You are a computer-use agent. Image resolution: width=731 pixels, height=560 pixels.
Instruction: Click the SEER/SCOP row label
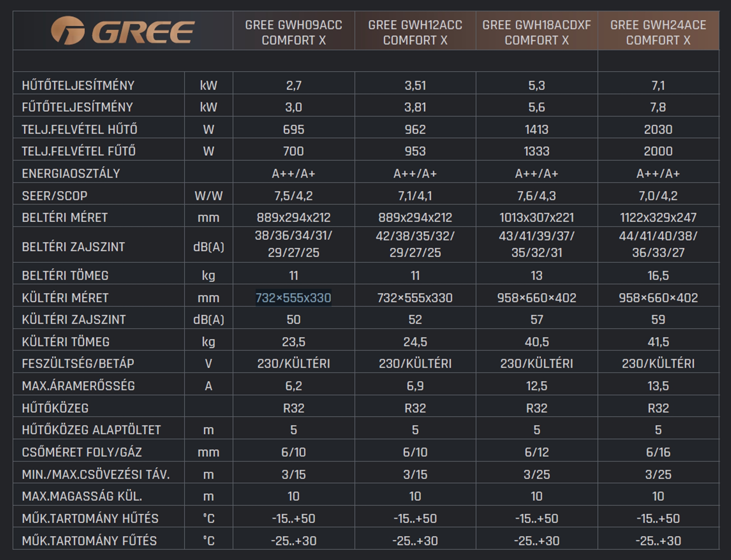[55, 196]
